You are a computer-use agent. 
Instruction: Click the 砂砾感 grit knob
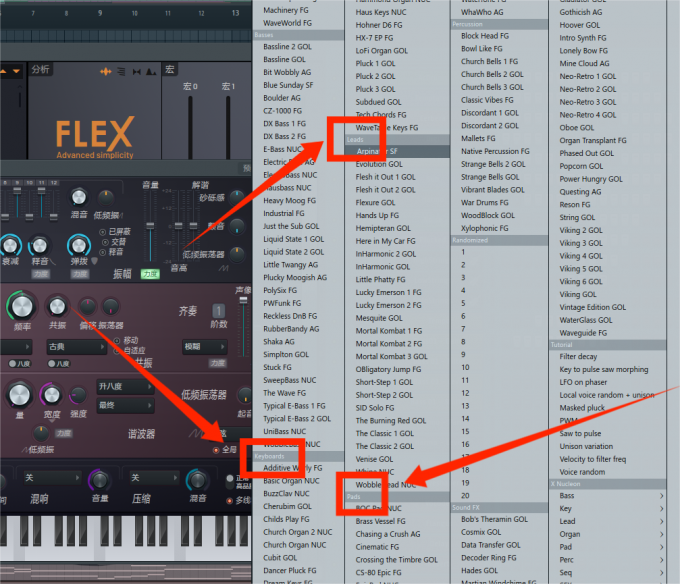pos(236,198)
